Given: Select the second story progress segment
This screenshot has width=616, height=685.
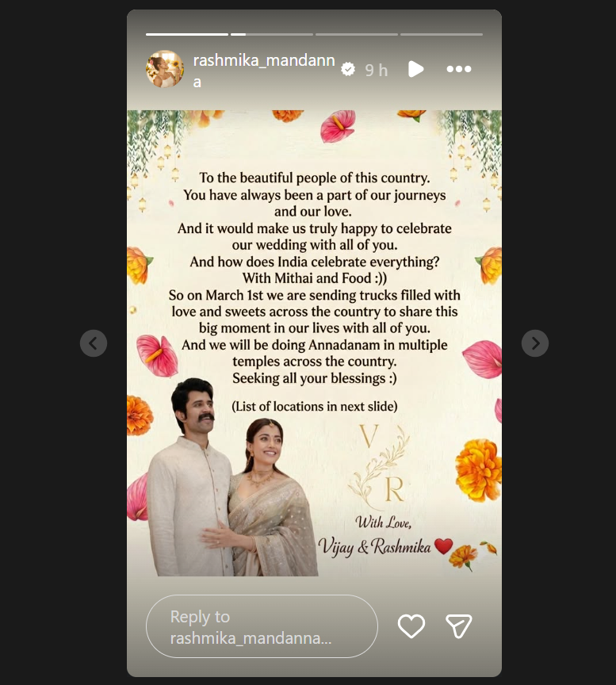Looking at the screenshot, I should pos(272,34).
